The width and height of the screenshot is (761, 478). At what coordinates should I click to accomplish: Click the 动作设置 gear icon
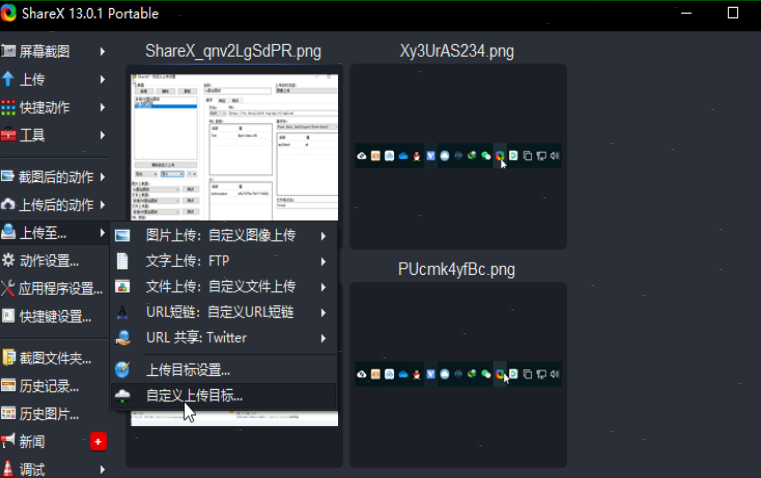(8, 261)
